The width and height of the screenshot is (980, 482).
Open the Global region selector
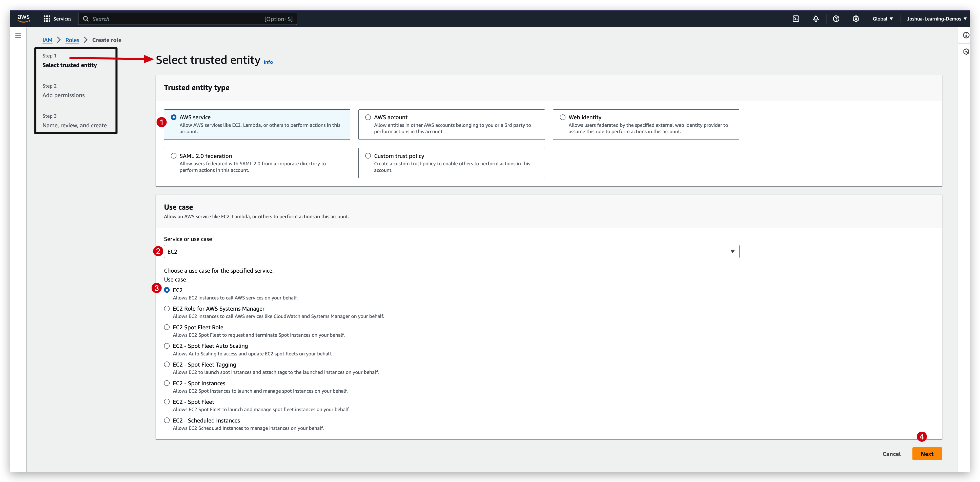(883, 18)
